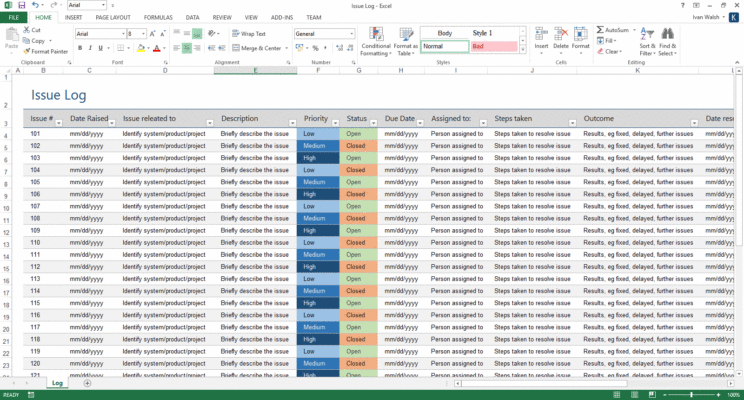Click the Save icon in quick access toolbar
This screenshot has height=400, width=744.
(21, 5)
